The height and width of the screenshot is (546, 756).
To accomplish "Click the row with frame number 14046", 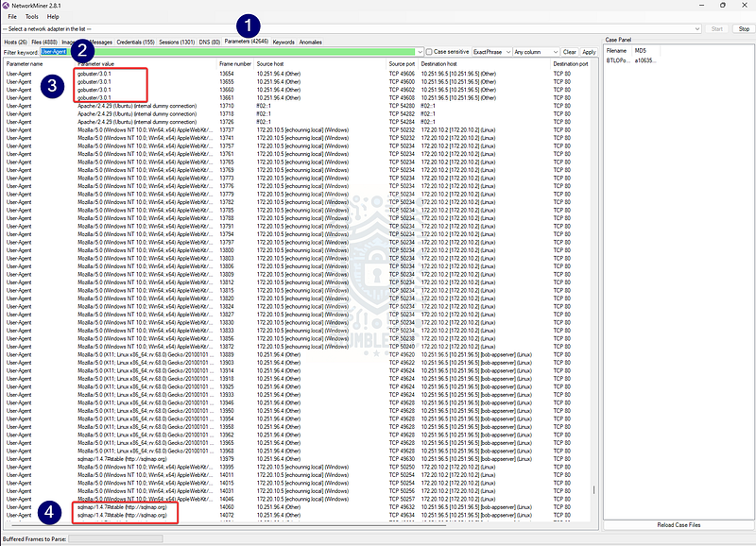I will click(x=297, y=499).
